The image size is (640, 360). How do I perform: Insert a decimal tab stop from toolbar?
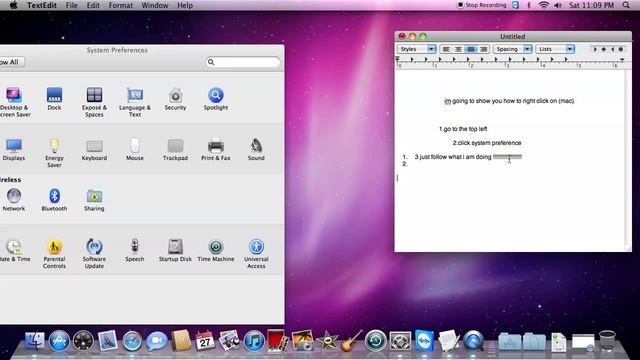point(621,49)
